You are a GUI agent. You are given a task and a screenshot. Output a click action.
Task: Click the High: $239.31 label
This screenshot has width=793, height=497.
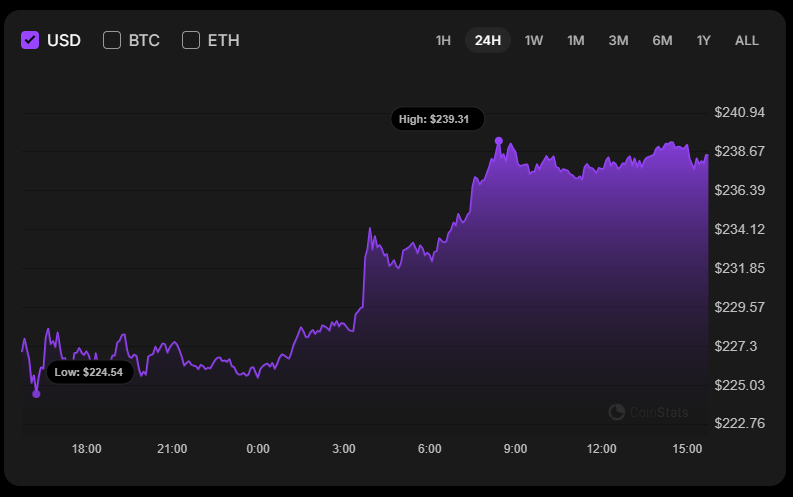437,119
